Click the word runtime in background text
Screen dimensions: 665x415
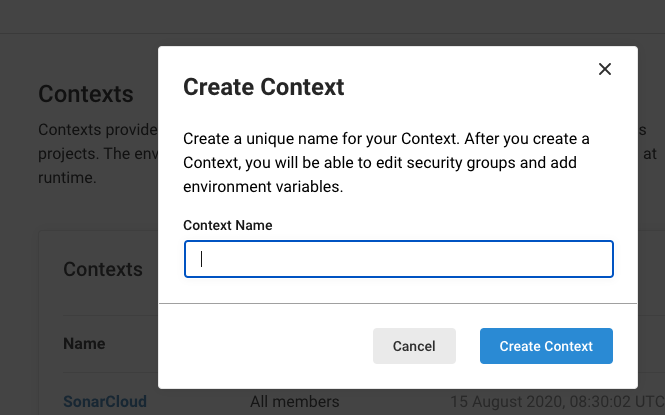(x=66, y=178)
